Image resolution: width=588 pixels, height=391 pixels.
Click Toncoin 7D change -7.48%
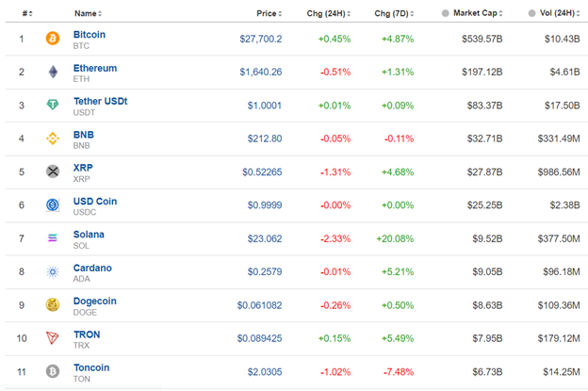click(x=399, y=372)
